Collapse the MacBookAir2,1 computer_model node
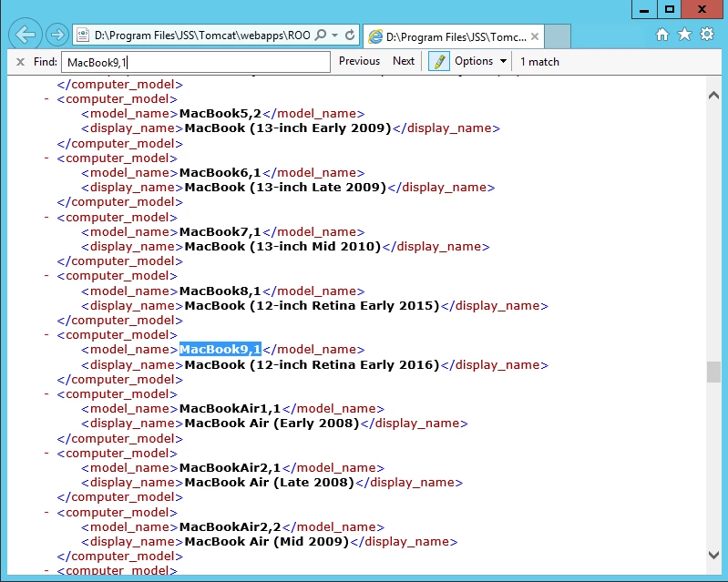 click(46, 454)
